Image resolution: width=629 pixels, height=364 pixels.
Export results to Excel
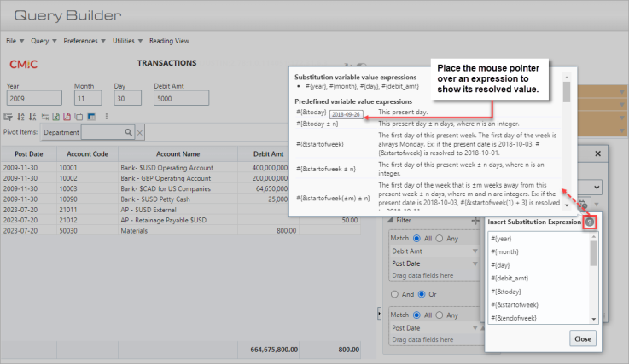pos(55,117)
